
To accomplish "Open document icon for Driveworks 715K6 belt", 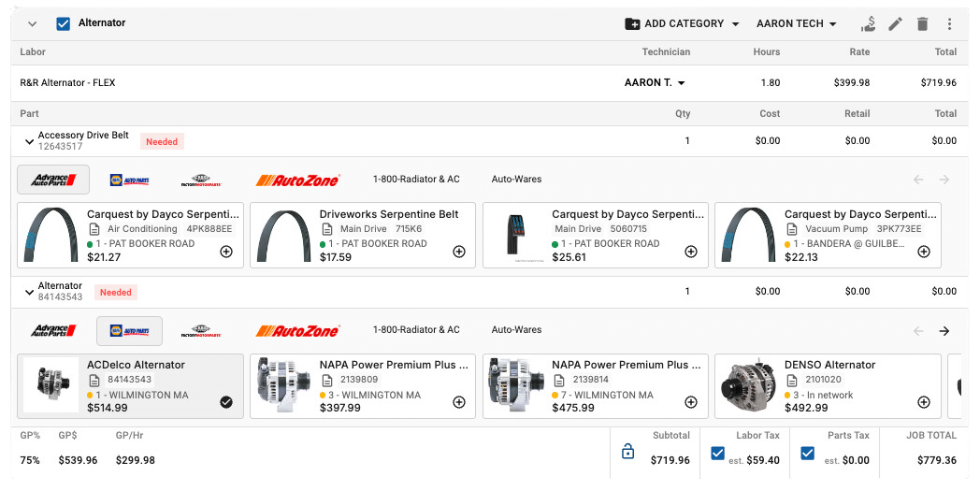I will click(326, 229).
